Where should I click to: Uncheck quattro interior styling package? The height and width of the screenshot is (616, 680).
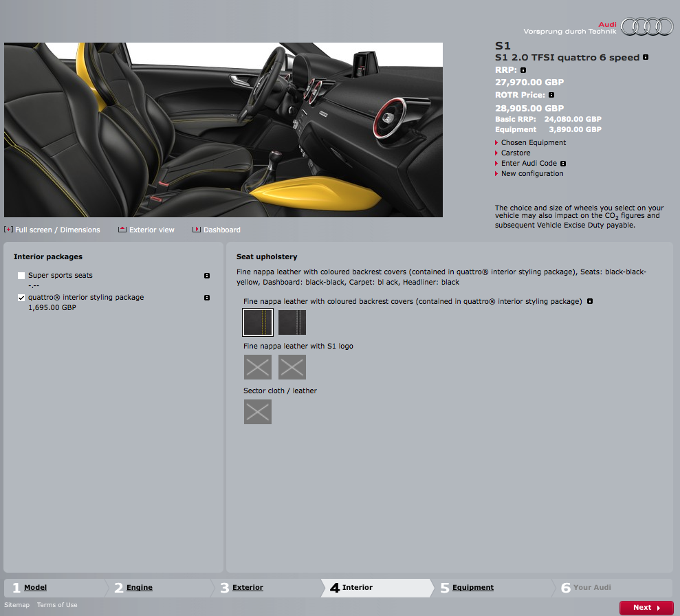pos(21,298)
